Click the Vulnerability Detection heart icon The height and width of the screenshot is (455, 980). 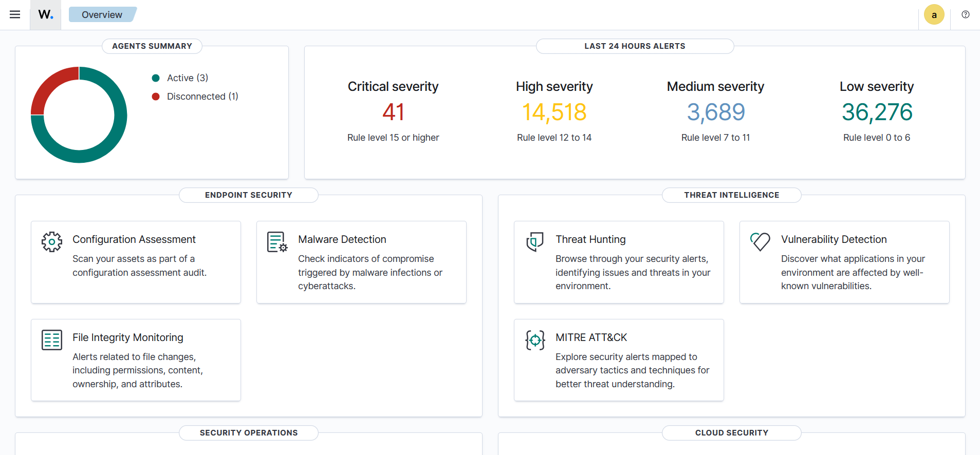pos(760,241)
